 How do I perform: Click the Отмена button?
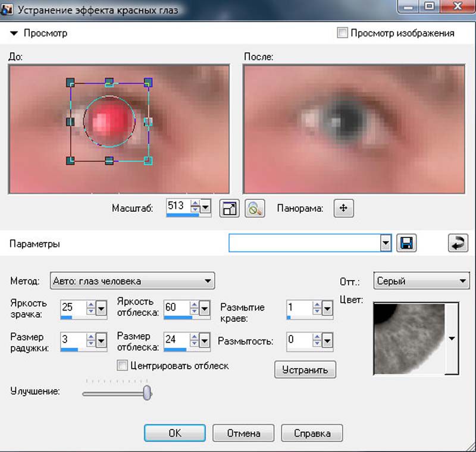click(244, 433)
